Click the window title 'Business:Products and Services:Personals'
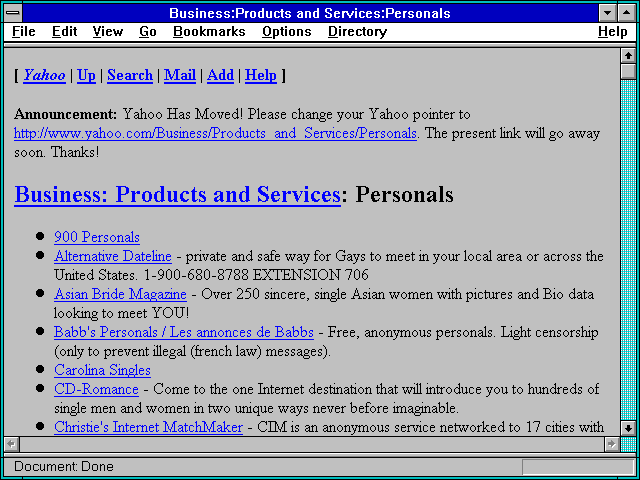This screenshot has height=480, width=640. [x=310, y=13]
